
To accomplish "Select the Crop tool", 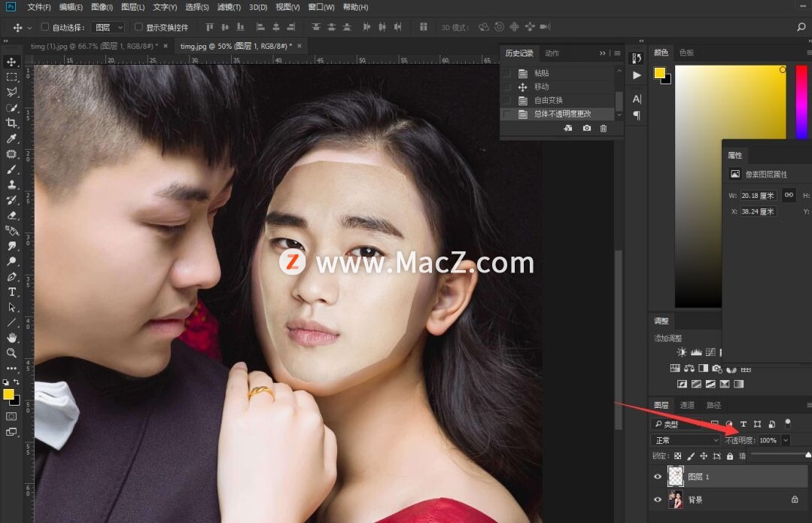I will (11, 123).
